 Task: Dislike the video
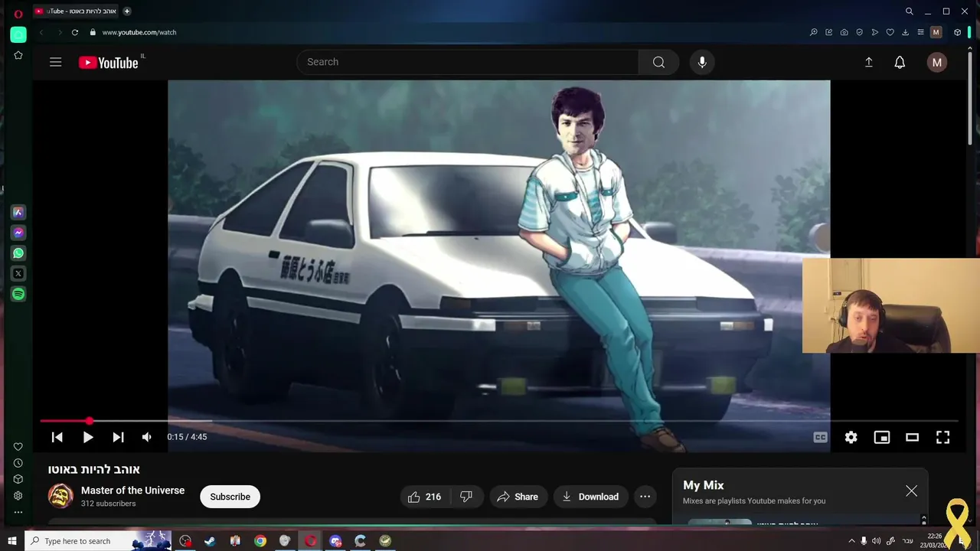click(x=466, y=497)
